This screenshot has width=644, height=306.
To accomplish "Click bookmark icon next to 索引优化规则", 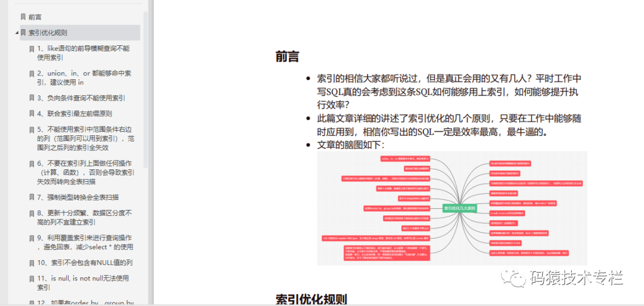I will [23, 33].
